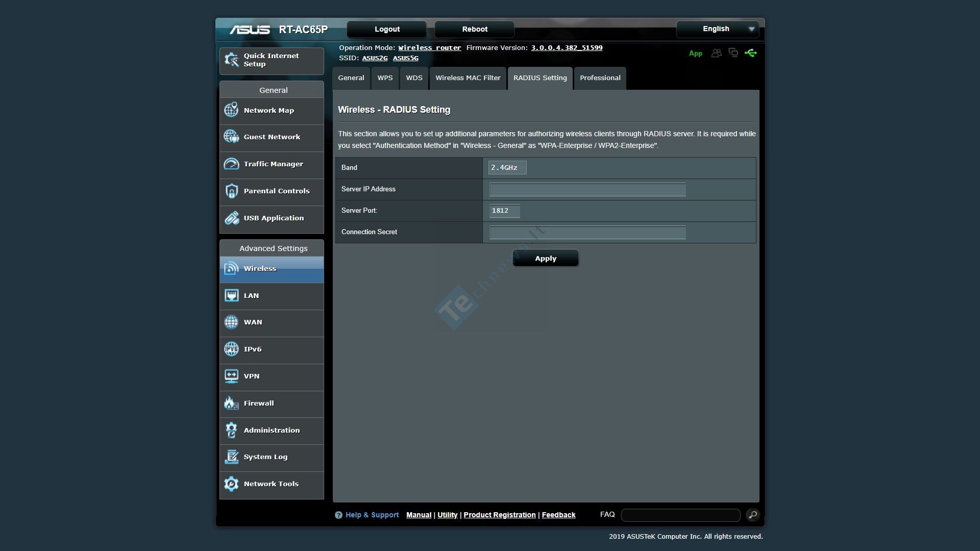This screenshot has width=980, height=551.
Task: Click the network copy status icon
Action: click(x=733, y=53)
